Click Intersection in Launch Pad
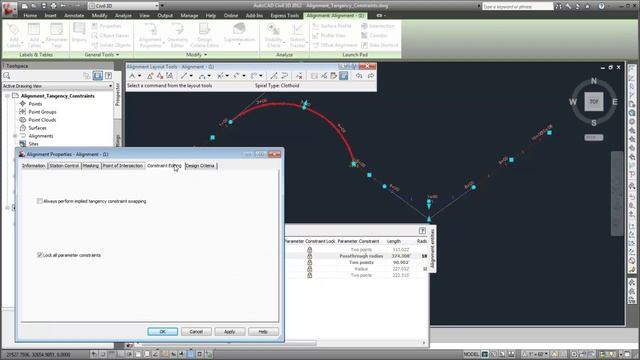 coord(378,26)
